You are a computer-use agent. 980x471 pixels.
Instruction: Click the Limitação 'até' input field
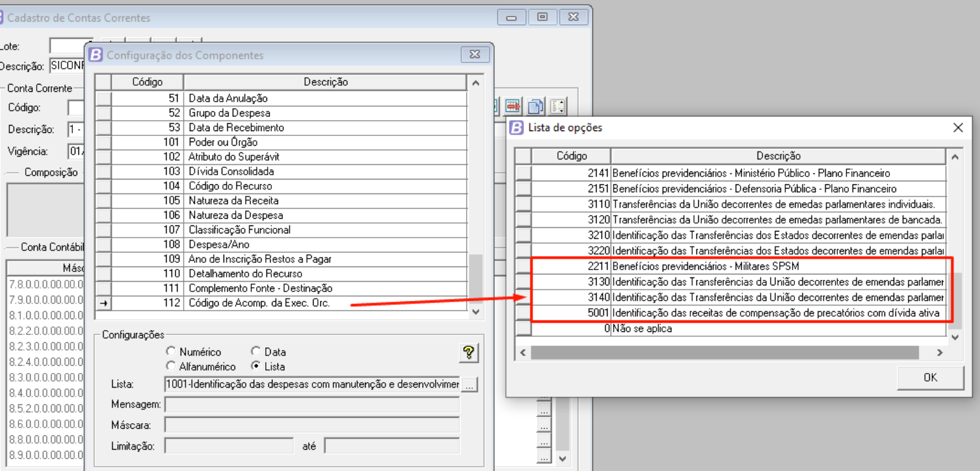tap(392, 446)
